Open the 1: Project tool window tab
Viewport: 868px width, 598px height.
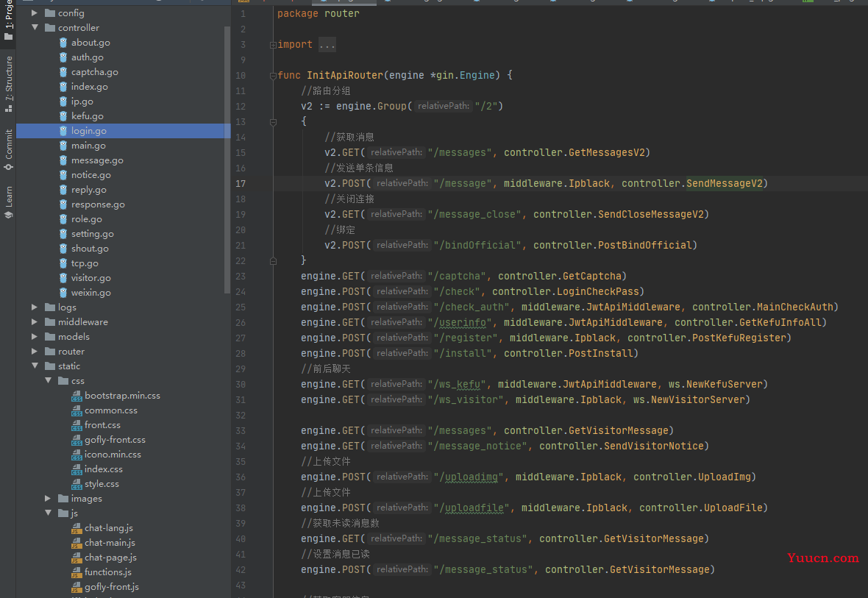coord(8,20)
